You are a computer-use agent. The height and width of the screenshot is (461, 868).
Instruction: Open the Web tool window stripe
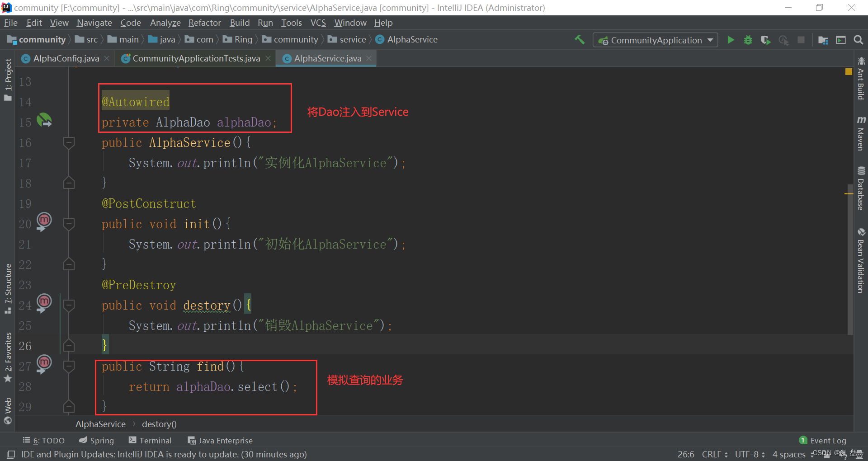(x=8, y=410)
